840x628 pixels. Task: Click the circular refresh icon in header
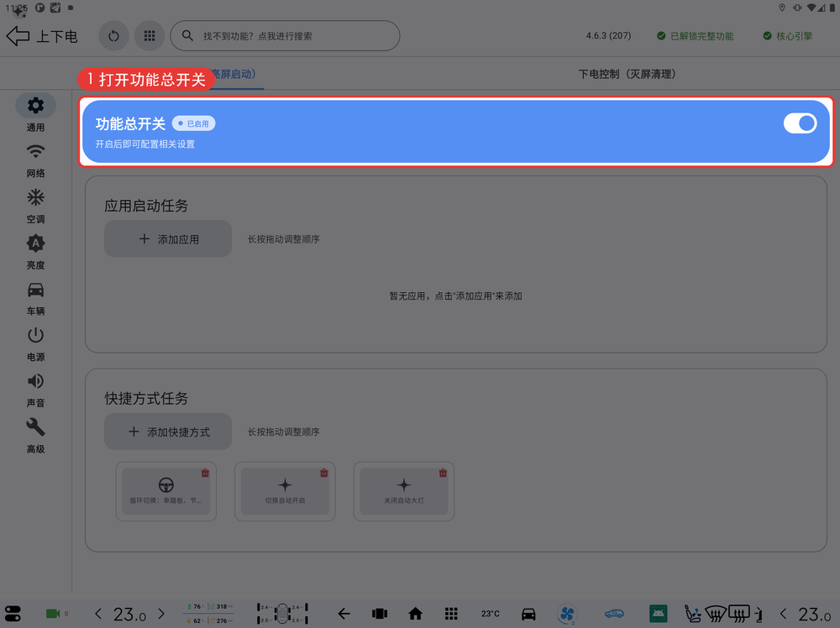113,36
